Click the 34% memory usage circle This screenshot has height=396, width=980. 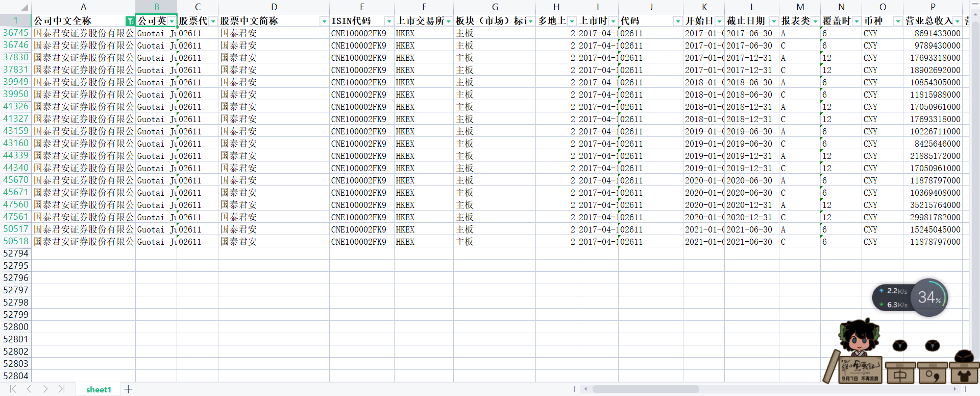929,297
